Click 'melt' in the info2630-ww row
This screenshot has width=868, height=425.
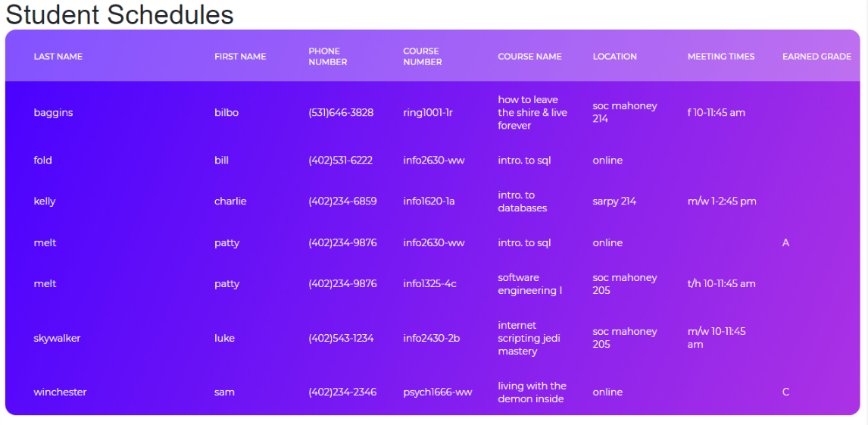45,243
